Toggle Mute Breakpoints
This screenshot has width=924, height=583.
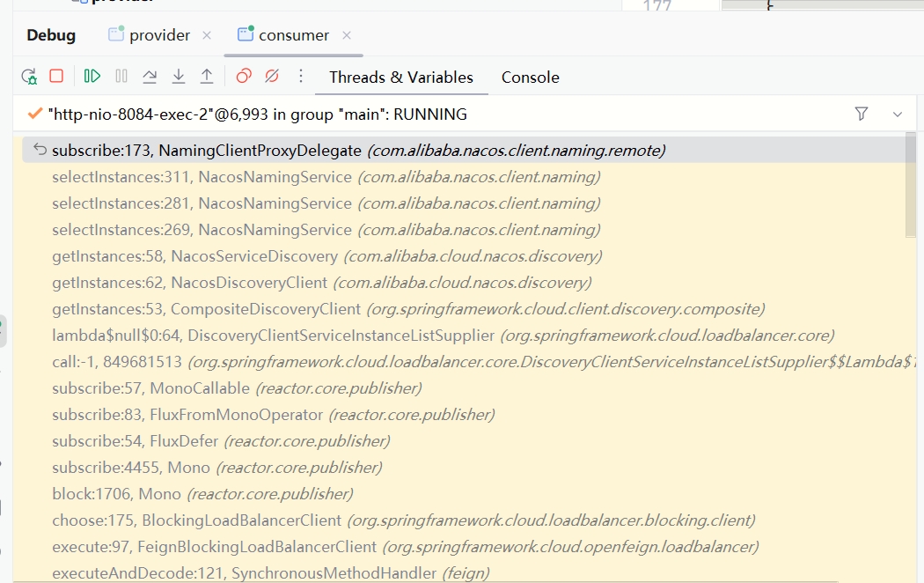point(272,77)
